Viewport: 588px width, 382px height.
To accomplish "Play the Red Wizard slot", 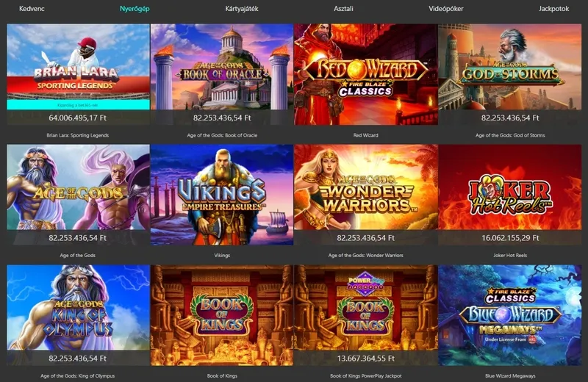I will pos(365,74).
